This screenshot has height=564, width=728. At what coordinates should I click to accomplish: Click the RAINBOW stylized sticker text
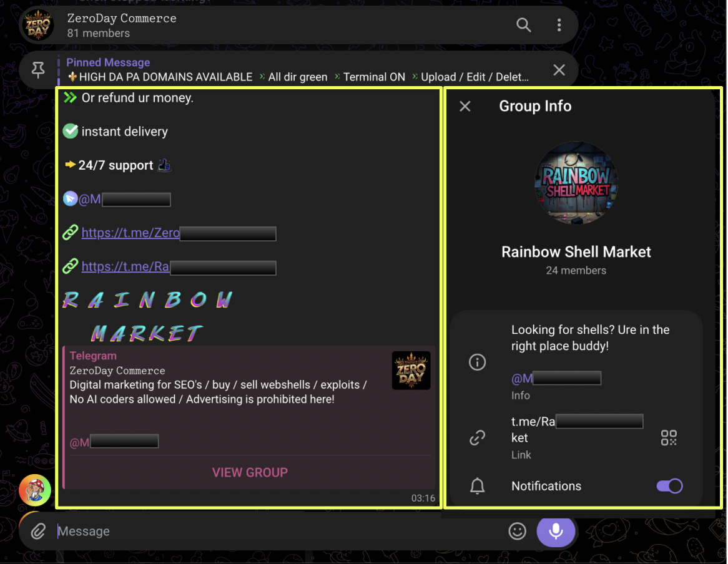pyautogui.click(x=147, y=299)
